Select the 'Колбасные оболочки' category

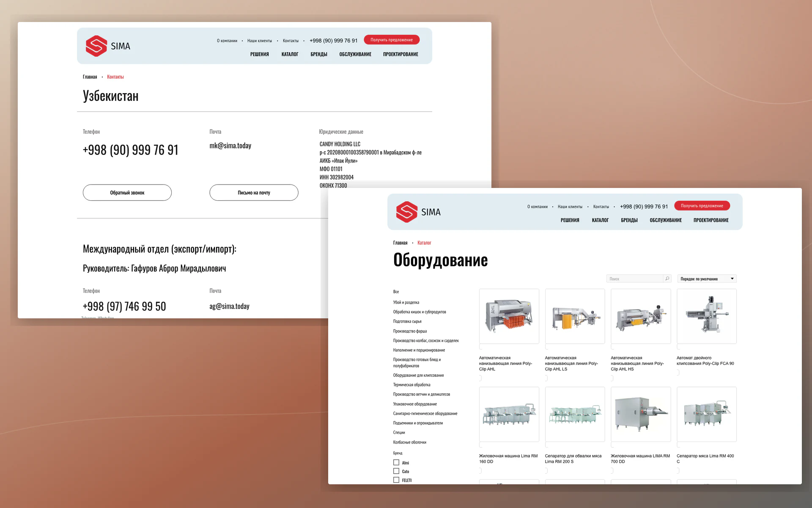pos(410,442)
